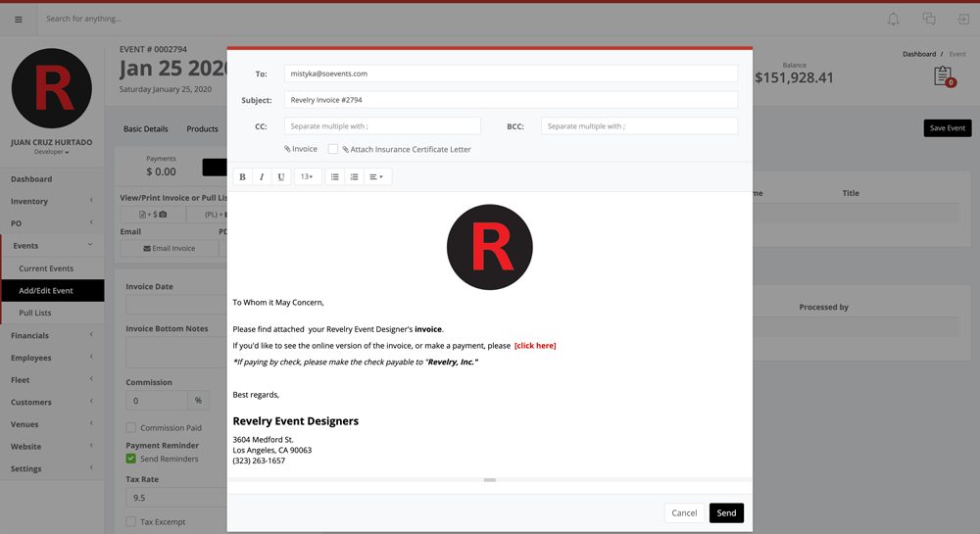Insert a bulleted list in message
The height and width of the screenshot is (534, 980).
pos(335,177)
